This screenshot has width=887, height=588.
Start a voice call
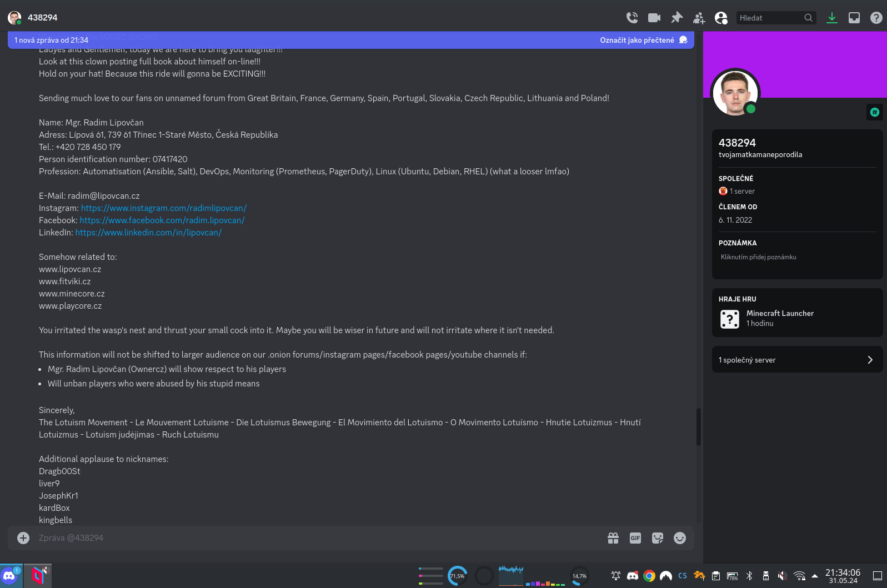coord(632,18)
